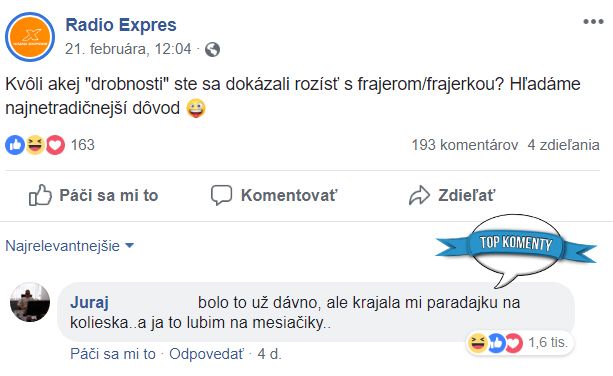Screen dimensions: 613x376
Task: Click the arrow next to Najrelevantnejšie
Action: pos(129,246)
